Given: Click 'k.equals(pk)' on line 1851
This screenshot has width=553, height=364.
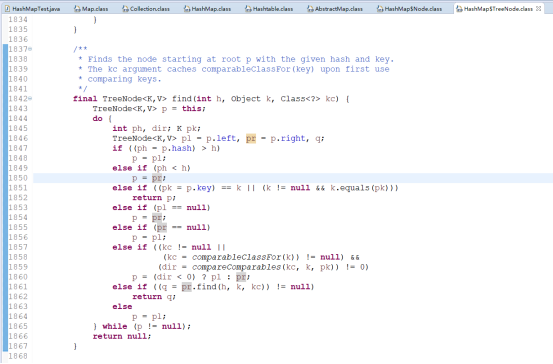Looking at the screenshot, I should [x=360, y=188].
